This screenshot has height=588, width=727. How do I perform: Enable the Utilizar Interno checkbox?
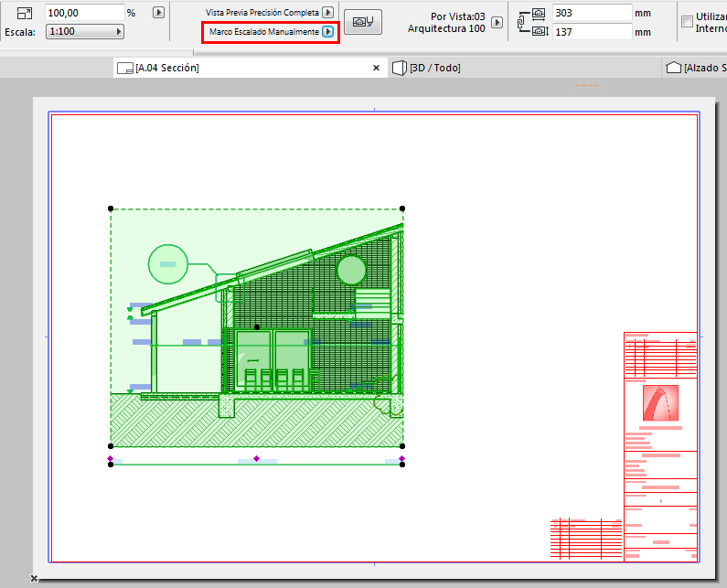[688, 21]
